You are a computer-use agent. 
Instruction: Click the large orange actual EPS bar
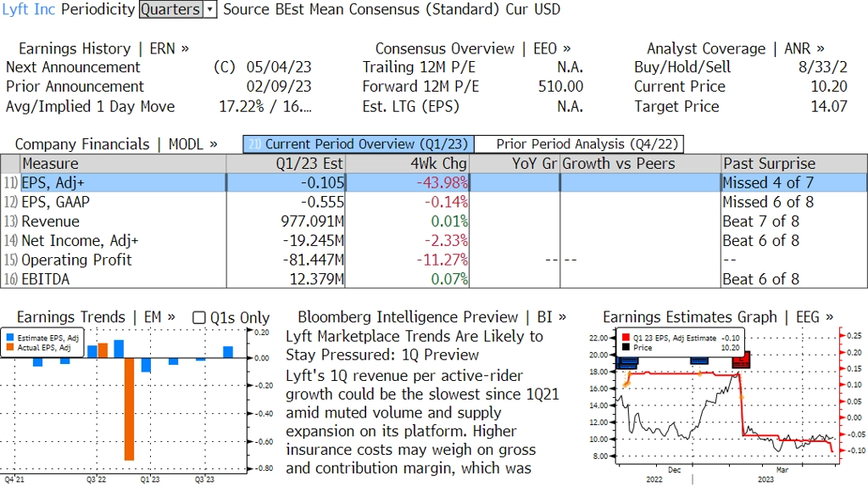[129, 409]
